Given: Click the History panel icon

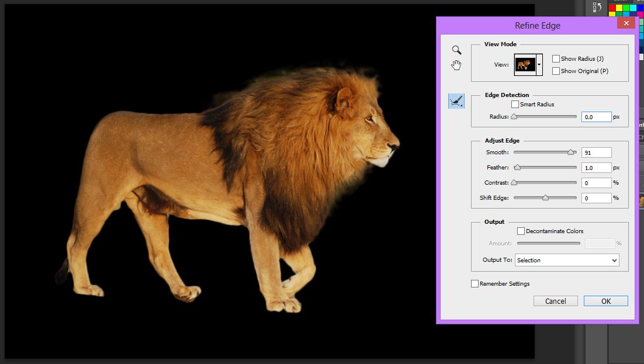Looking at the screenshot, I should (x=597, y=8).
